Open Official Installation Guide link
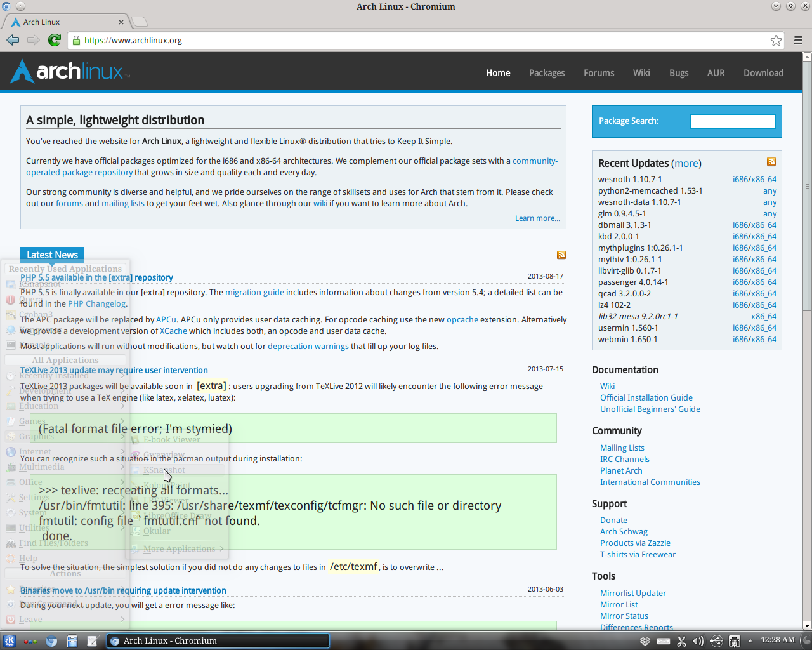Viewport: 812px width, 650px height. coord(646,398)
